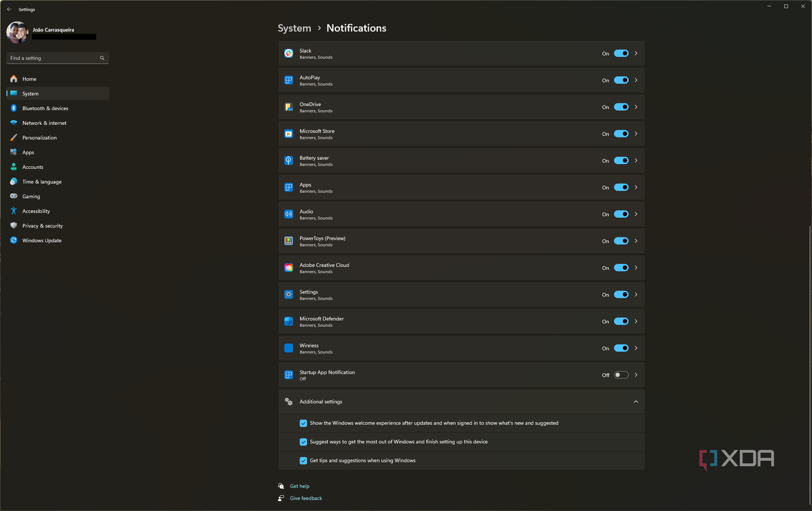Uncheck Show the Windows welcome experience
Viewport: 812px width, 511px height.
pyautogui.click(x=303, y=423)
